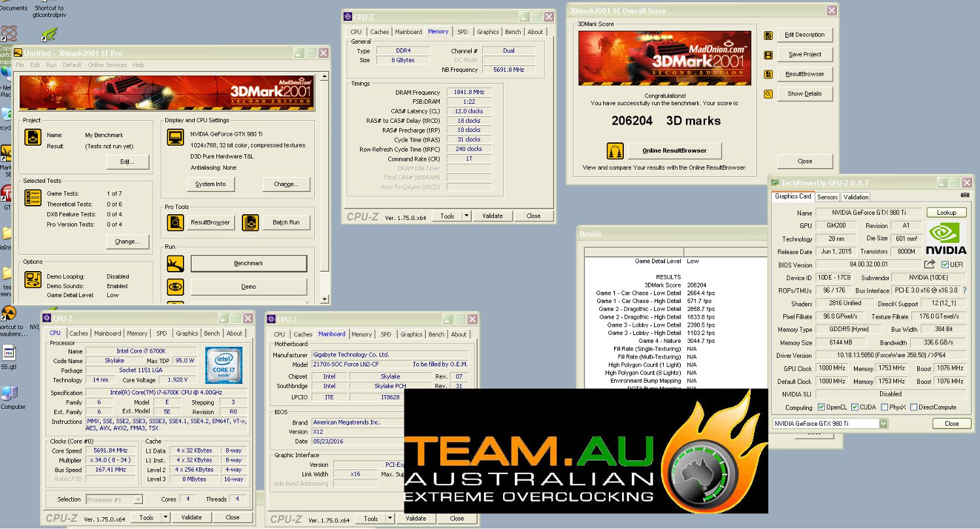Click the 206204 3D marks score text
The height and width of the screenshot is (529, 980).
[x=666, y=121]
